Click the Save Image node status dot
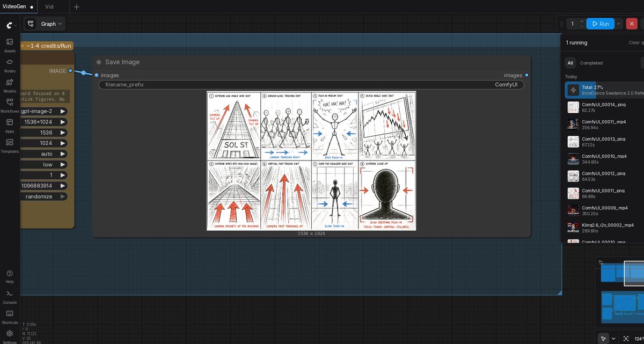The height and width of the screenshot is (344, 644). (x=99, y=62)
